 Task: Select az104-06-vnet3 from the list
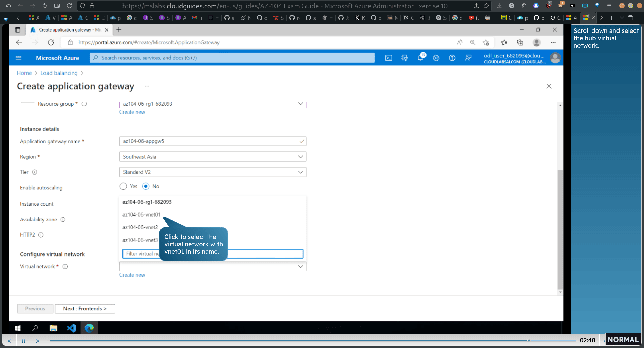coord(140,240)
